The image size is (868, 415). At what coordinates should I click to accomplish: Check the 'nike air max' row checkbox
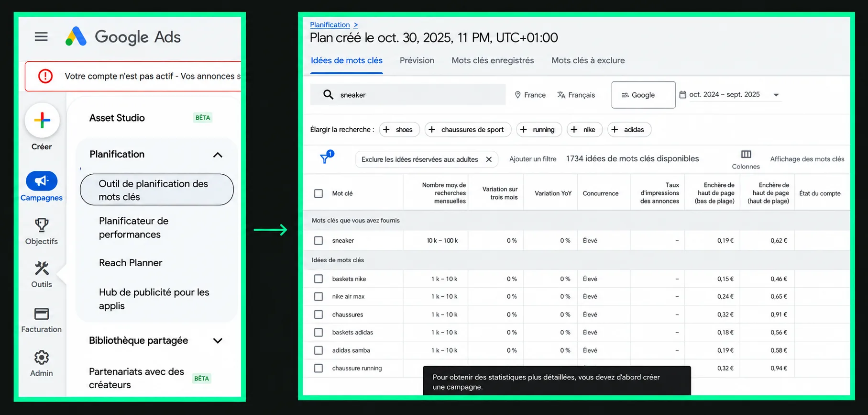pyautogui.click(x=319, y=297)
